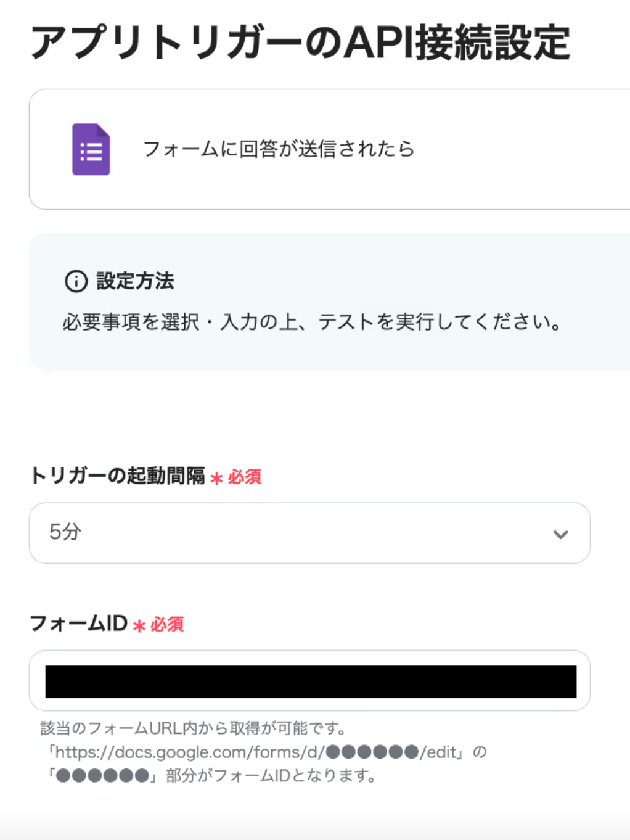630x840 pixels.
Task: Click the black redacted value inside the form ID field
Action: tap(311, 681)
